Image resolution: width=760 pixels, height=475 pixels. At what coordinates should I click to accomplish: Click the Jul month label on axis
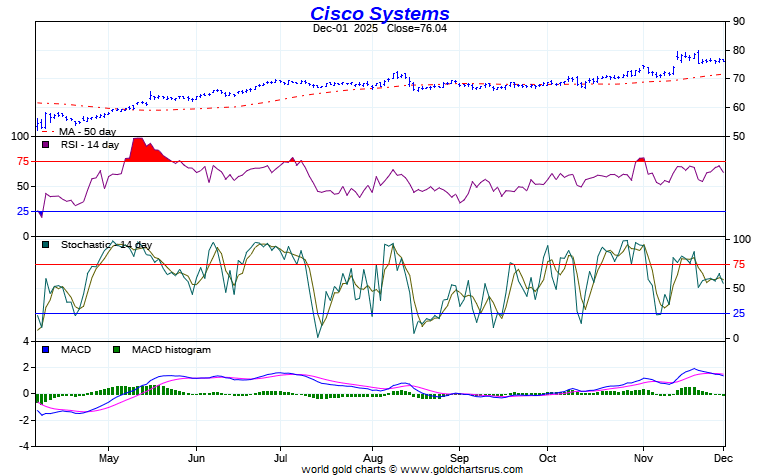[280, 458]
